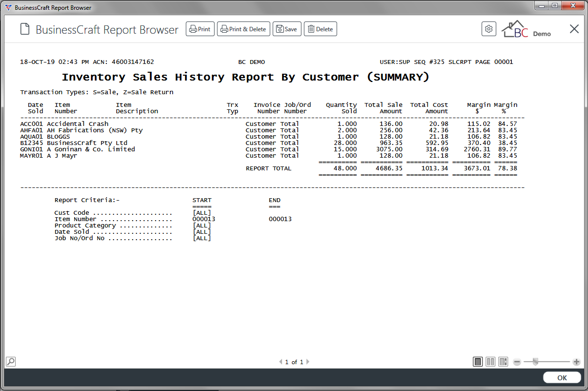The image size is (588, 391).
Task: Click the OK button
Action: coord(562,378)
